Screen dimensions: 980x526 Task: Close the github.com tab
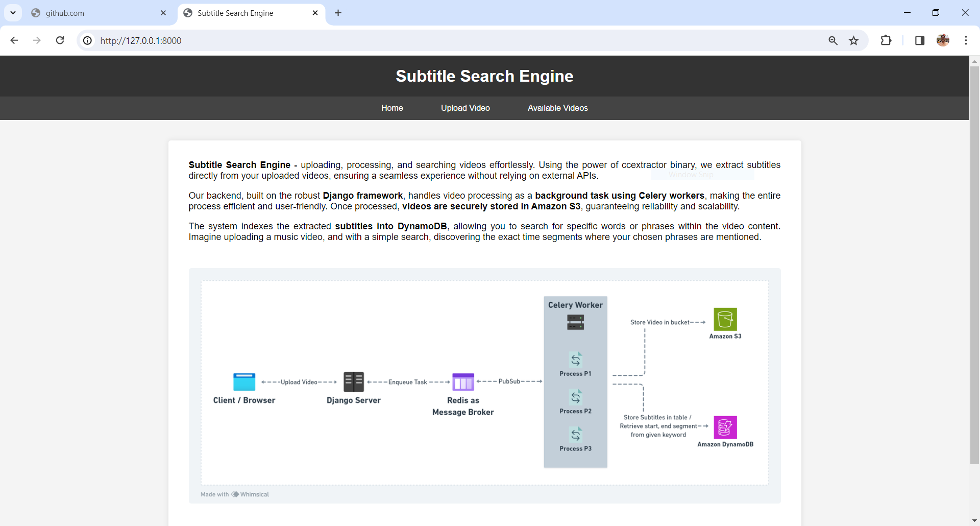163,13
